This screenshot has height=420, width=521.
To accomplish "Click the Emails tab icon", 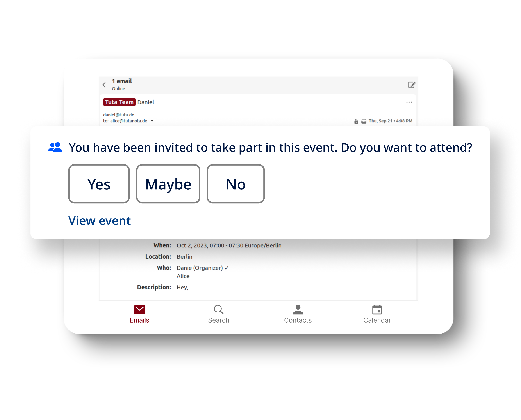I will (139, 309).
